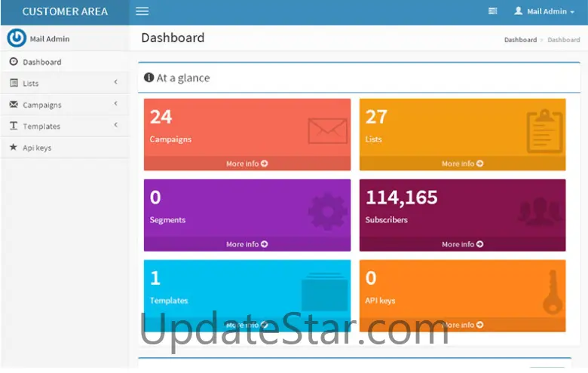Click the gear icon on Segments card

click(327, 212)
